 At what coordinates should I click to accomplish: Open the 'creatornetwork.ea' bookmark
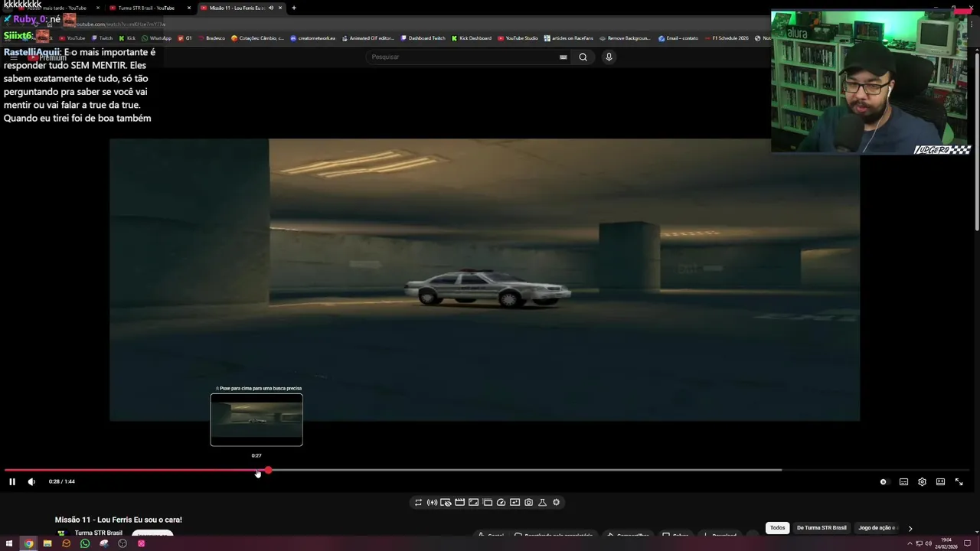313,38
